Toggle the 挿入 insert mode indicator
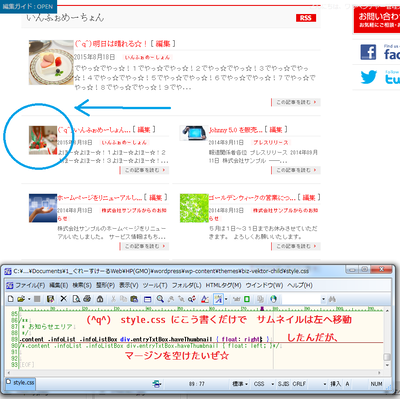This screenshot has height=399, width=400. coord(335,384)
